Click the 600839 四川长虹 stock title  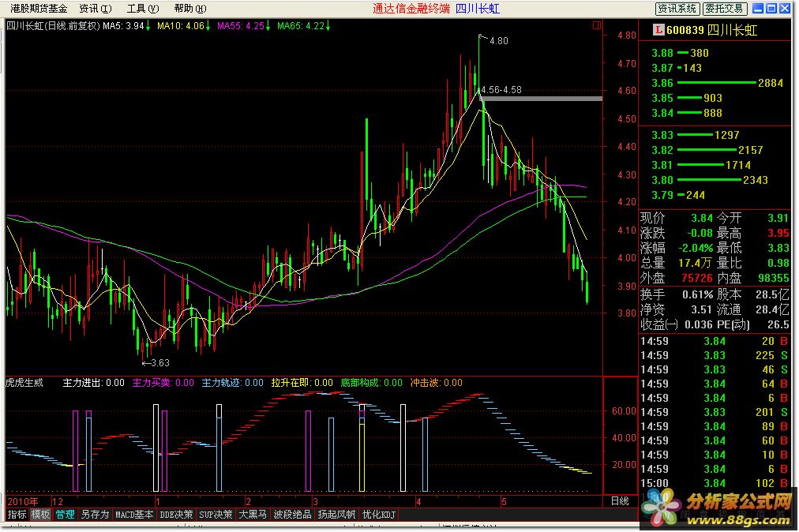(x=711, y=30)
